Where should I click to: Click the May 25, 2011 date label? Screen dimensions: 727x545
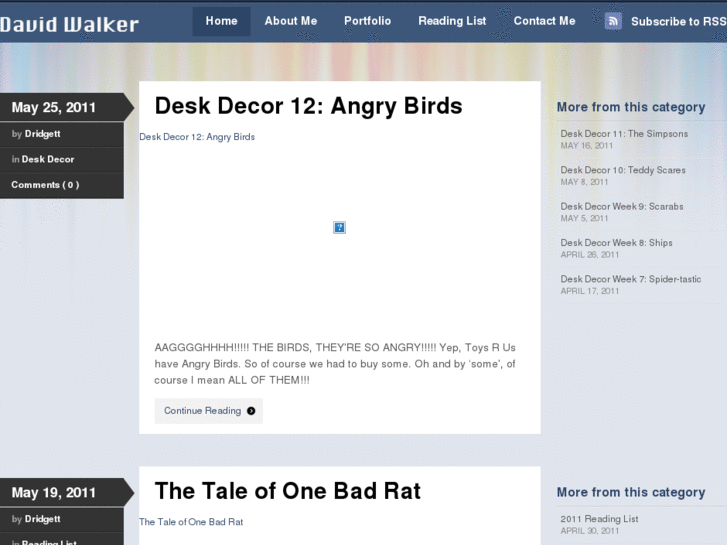[x=53, y=108]
